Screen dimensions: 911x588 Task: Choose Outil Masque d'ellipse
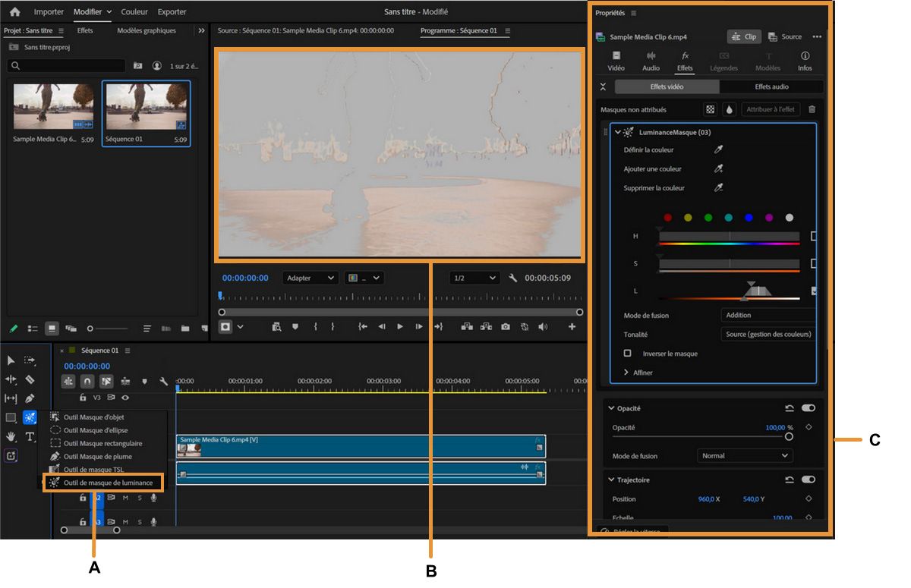[95, 430]
